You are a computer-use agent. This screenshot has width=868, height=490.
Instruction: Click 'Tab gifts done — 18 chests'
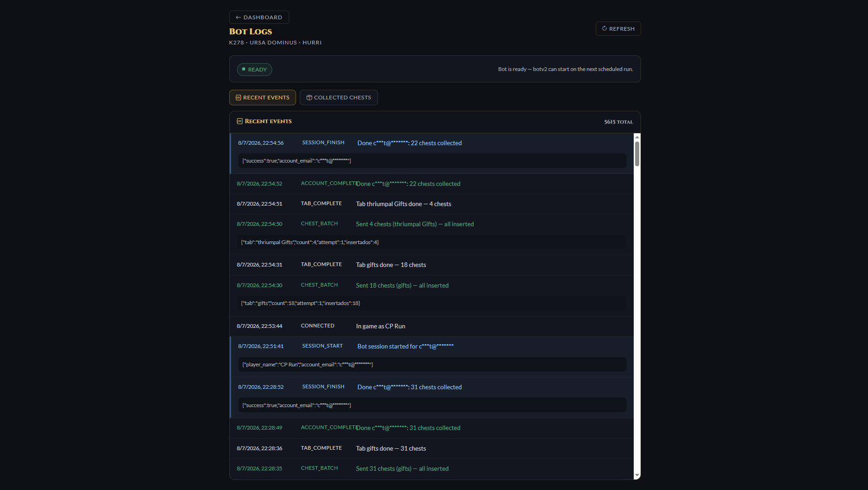[391, 265]
